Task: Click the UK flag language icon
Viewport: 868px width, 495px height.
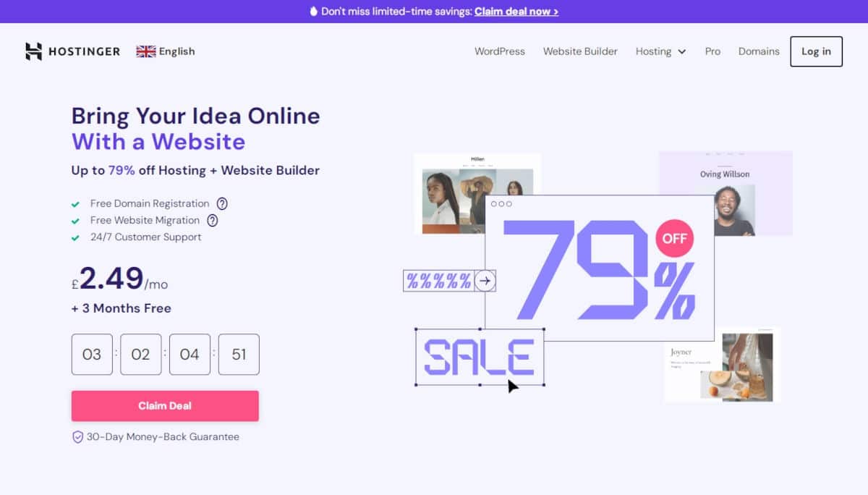Action: click(x=146, y=51)
